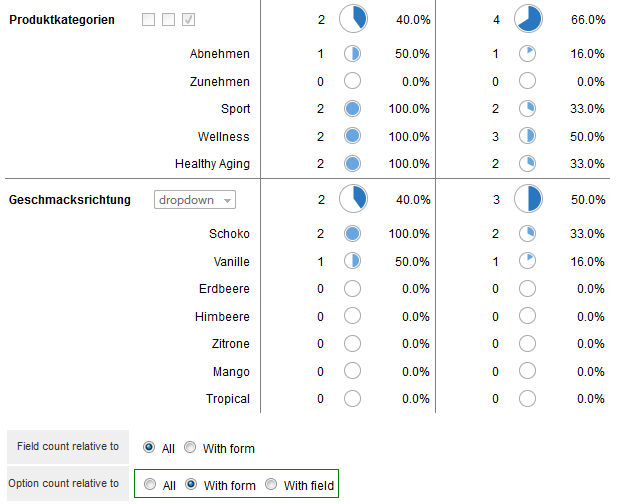This screenshot has height=504, width=618.
Task: Click the 50.0% pie icon for Abnehmen
Action: (352, 54)
